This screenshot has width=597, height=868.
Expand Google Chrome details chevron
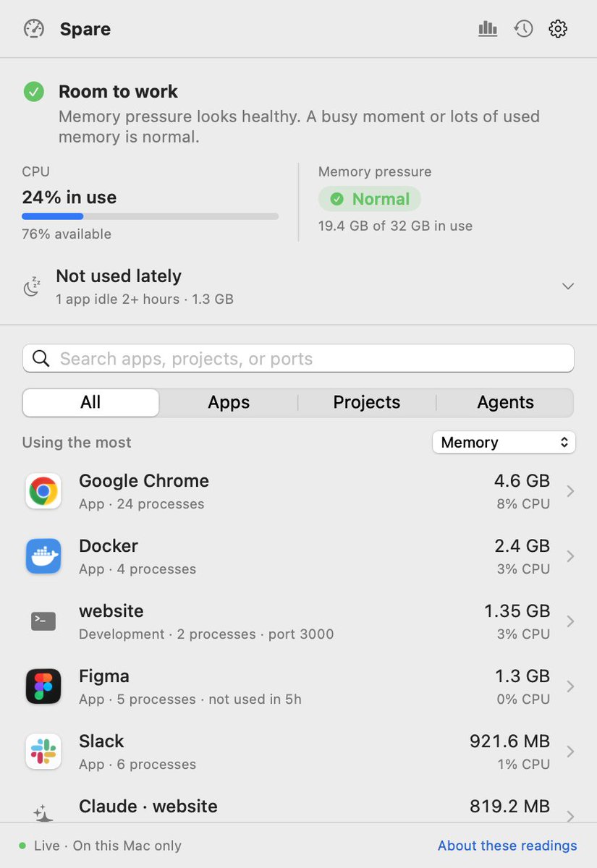click(570, 492)
